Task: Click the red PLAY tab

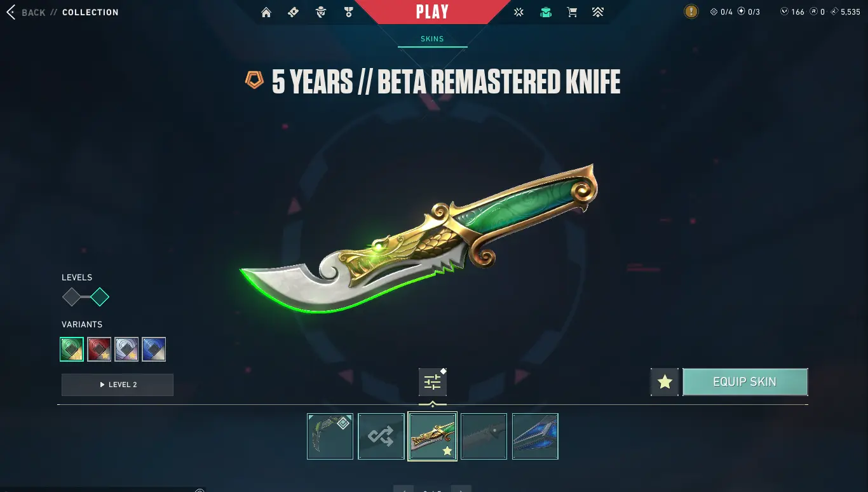Action: [432, 12]
